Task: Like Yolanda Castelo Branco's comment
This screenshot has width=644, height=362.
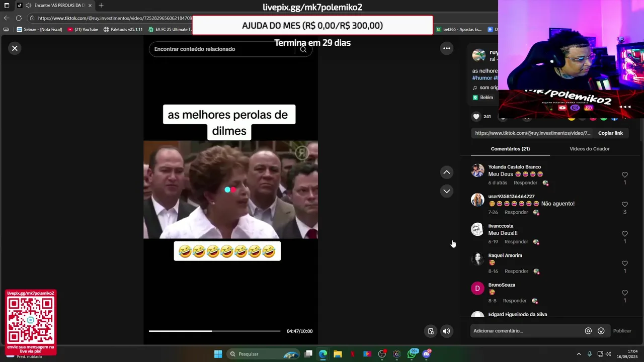Action: [624, 175]
